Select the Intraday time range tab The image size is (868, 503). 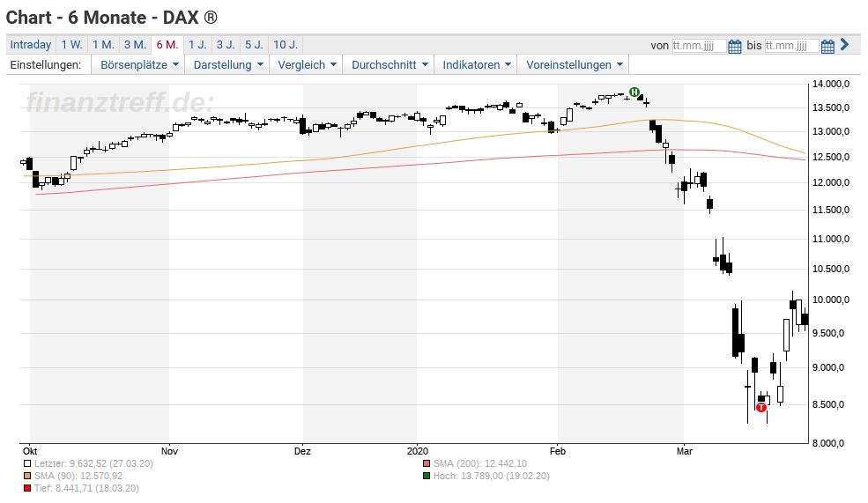[31, 45]
